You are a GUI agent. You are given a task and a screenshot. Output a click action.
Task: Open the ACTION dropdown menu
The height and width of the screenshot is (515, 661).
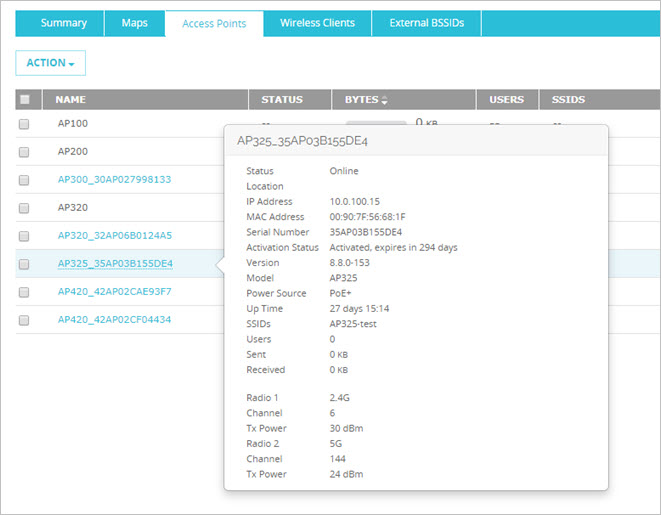point(51,63)
